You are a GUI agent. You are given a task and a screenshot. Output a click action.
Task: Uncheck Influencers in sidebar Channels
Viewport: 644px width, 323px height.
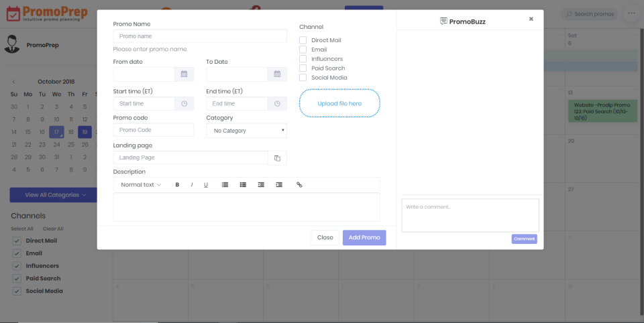pyautogui.click(x=17, y=266)
